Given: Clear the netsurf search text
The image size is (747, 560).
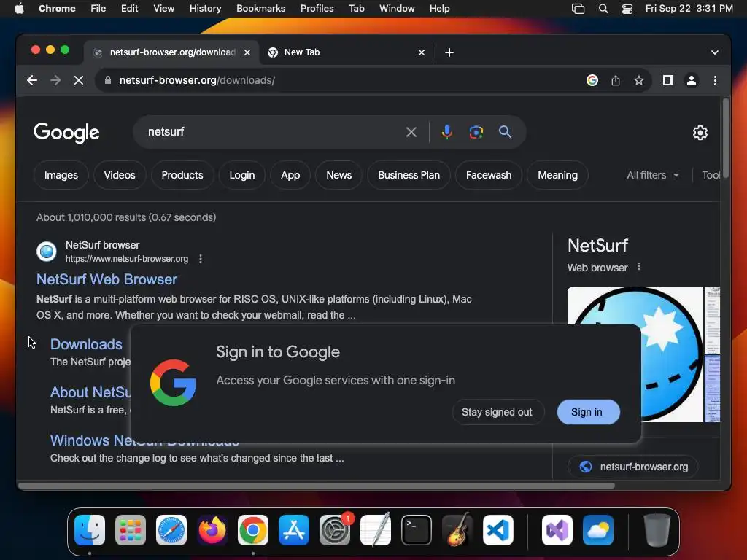Looking at the screenshot, I should (411, 132).
